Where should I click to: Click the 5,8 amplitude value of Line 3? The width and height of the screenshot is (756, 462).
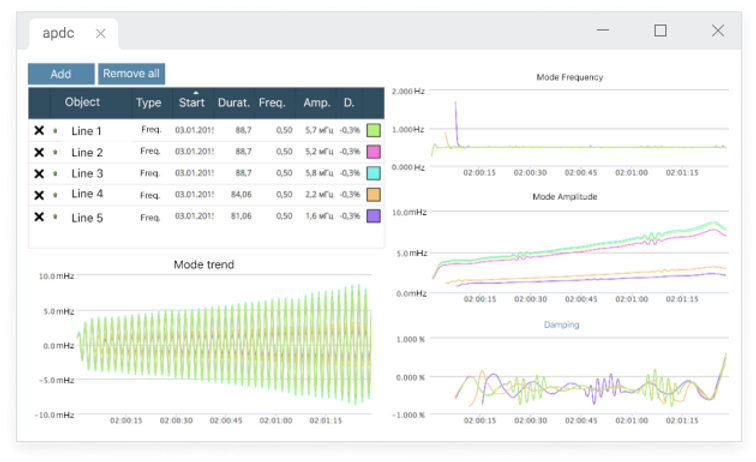click(x=319, y=173)
